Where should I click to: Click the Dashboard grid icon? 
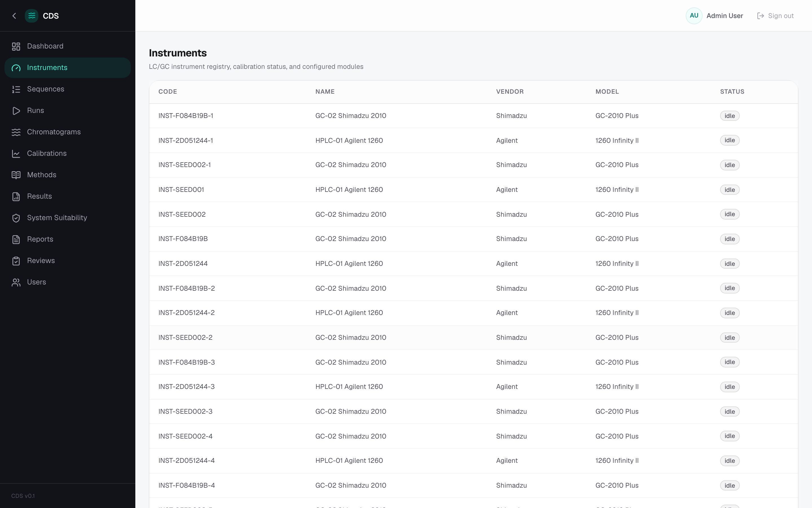click(16, 46)
